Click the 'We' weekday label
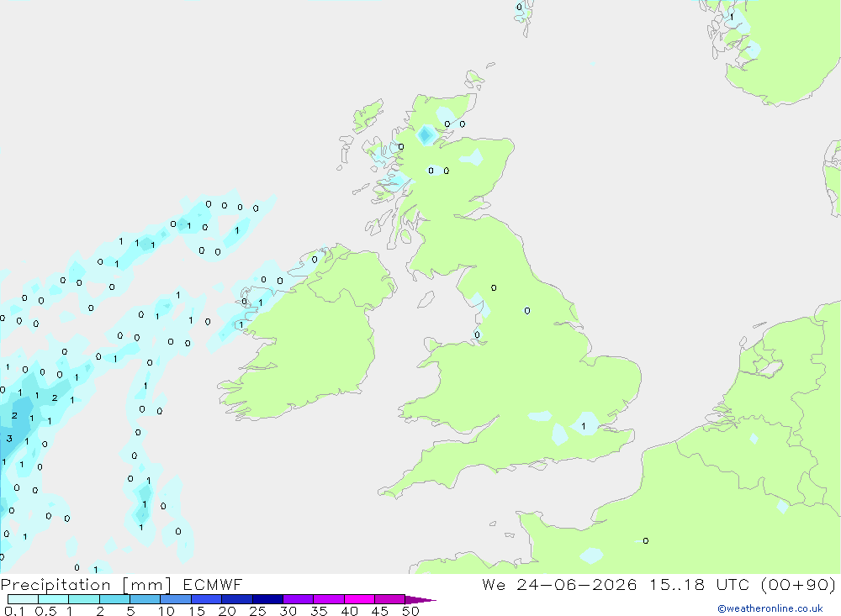 [494, 584]
